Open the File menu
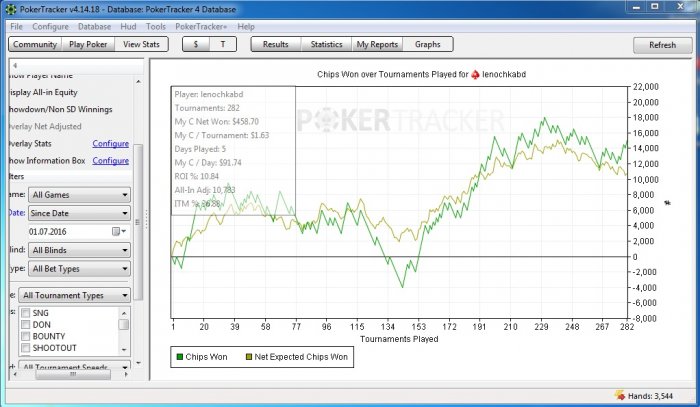The width and height of the screenshot is (700, 407). coord(16,26)
